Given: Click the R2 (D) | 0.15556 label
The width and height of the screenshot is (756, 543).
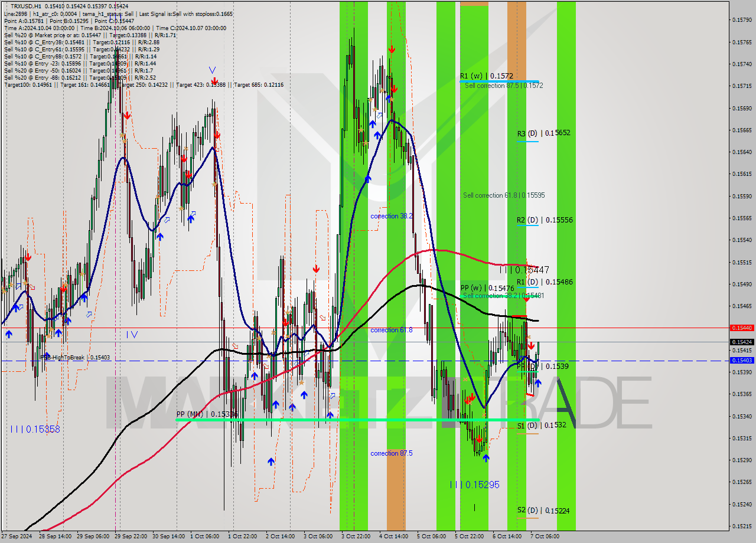Looking at the screenshot, I should pos(545,220).
